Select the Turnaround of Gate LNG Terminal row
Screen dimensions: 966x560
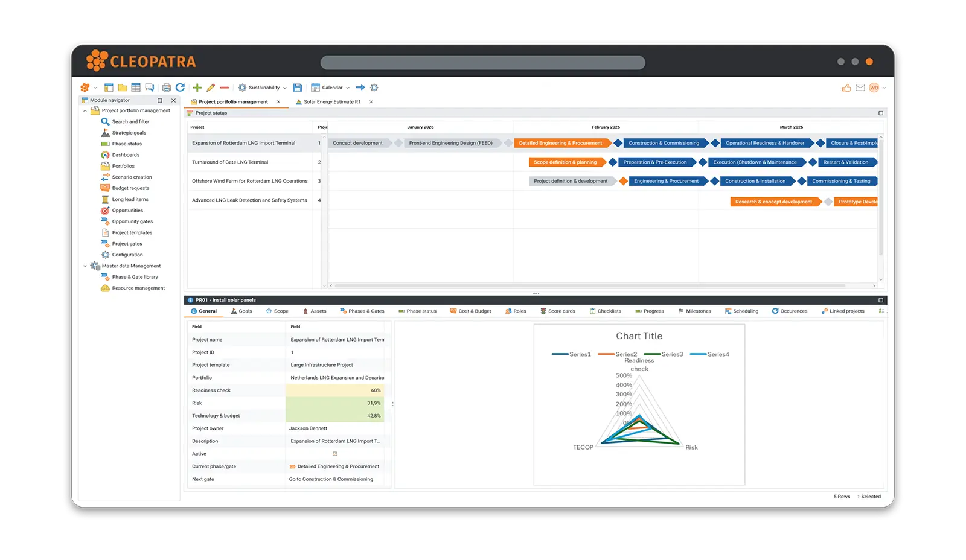point(230,162)
